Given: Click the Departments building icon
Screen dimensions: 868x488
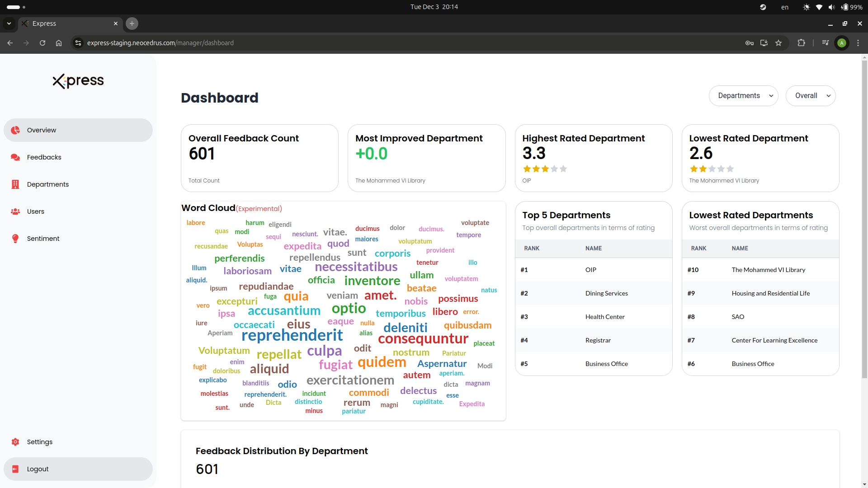Looking at the screenshot, I should pyautogui.click(x=15, y=184).
